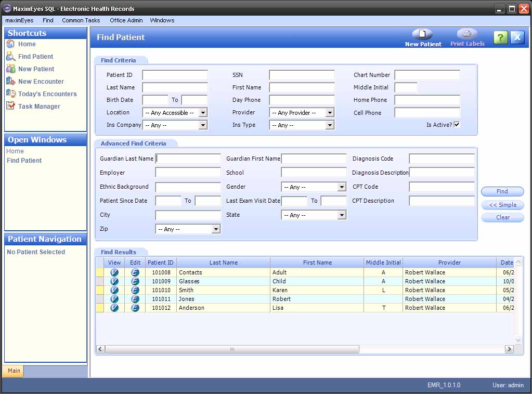Open the maximEyes menu

[19, 20]
